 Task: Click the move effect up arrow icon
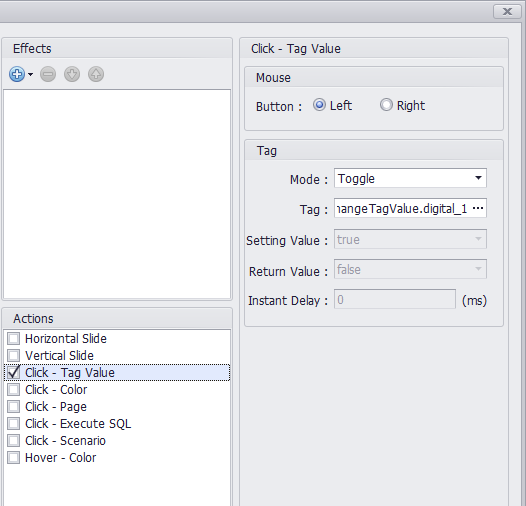tap(96, 74)
